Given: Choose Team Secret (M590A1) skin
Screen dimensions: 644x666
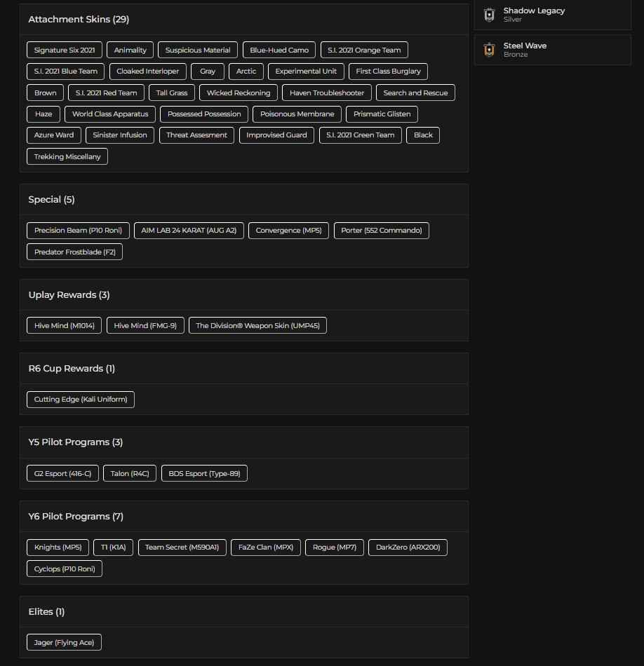Looking at the screenshot, I should pyautogui.click(x=182, y=548).
